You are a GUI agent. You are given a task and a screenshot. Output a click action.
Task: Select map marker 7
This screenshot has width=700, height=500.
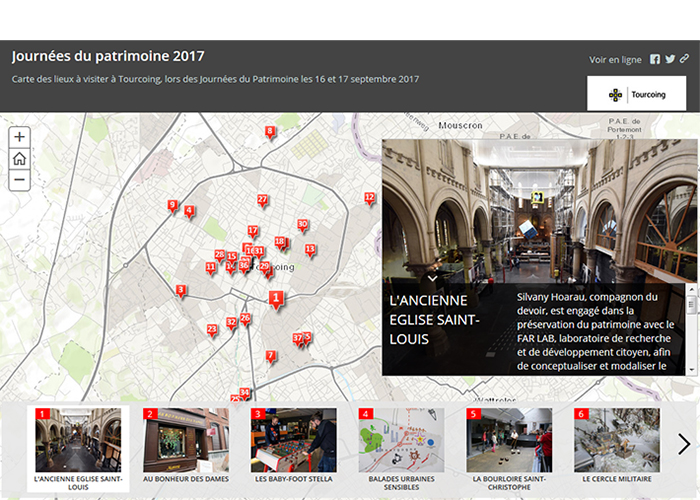click(x=271, y=356)
